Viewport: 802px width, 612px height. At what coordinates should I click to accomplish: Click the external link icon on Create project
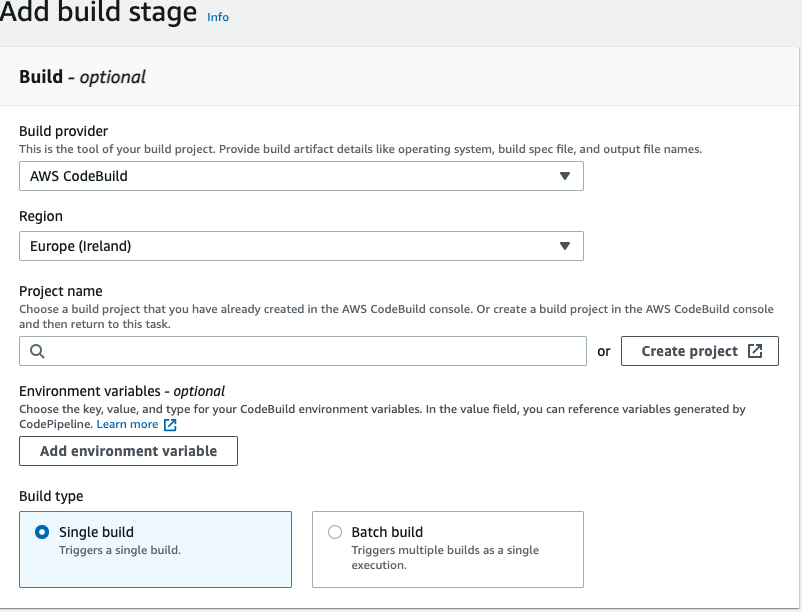pyautogui.click(x=755, y=351)
